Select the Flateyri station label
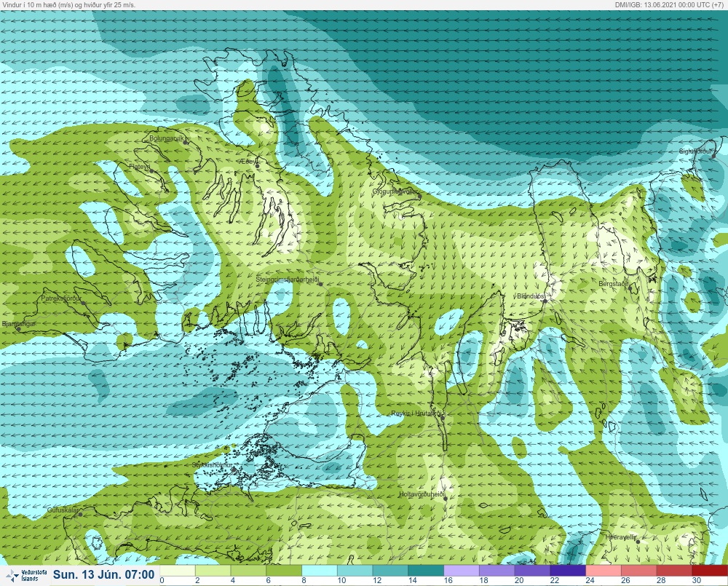 pos(139,166)
